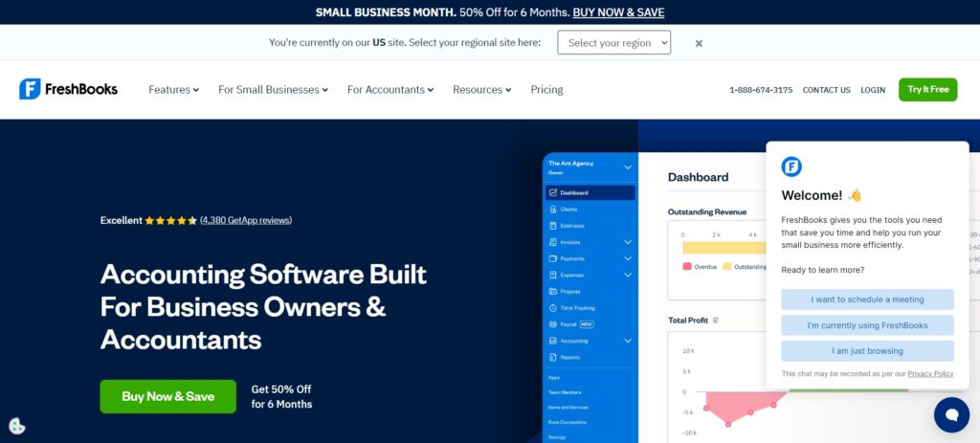Image resolution: width=980 pixels, height=443 pixels.
Task: Choose I'm currently using FreshBooks
Action: [x=867, y=325]
